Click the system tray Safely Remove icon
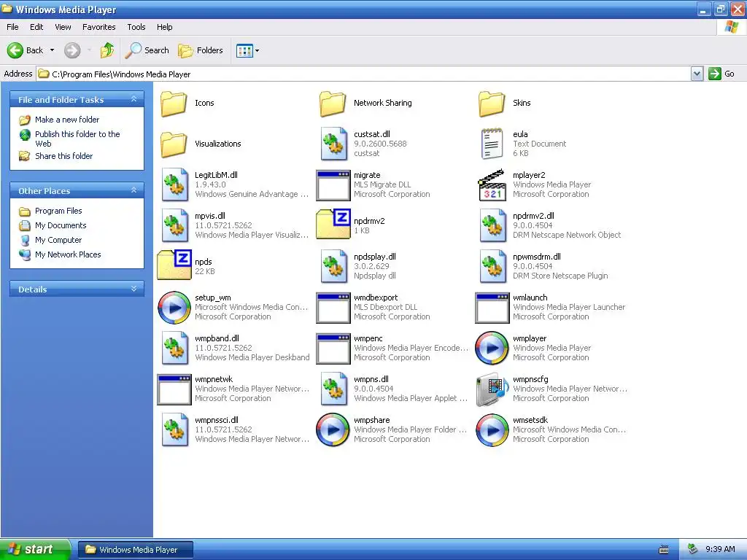Screen dimensions: 747x560 pyautogui.click(x=693, y=550)
